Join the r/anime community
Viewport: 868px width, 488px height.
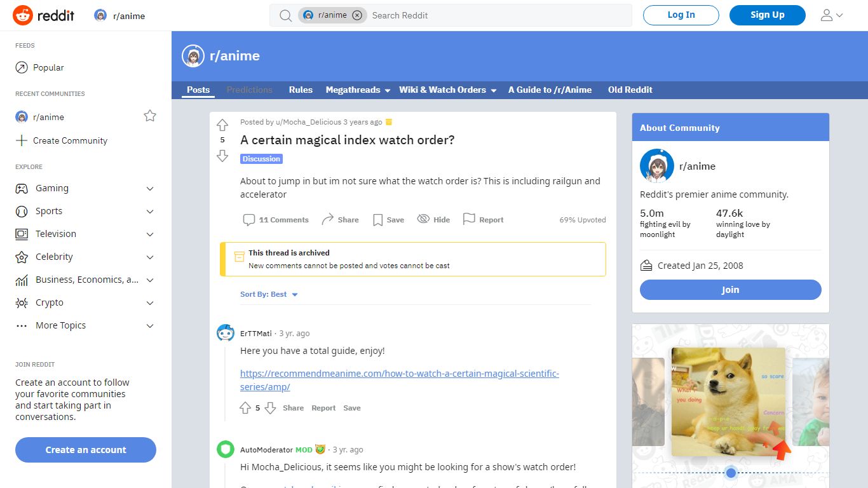[730, 290]
